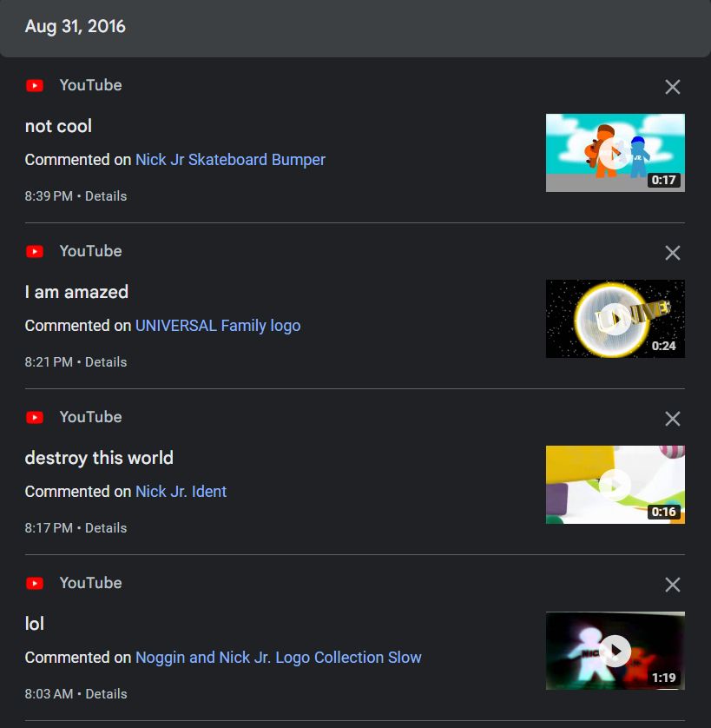Click the YouTube label above 'lol'
Screen dimensions: 711x728
click(x=90, y=583)
